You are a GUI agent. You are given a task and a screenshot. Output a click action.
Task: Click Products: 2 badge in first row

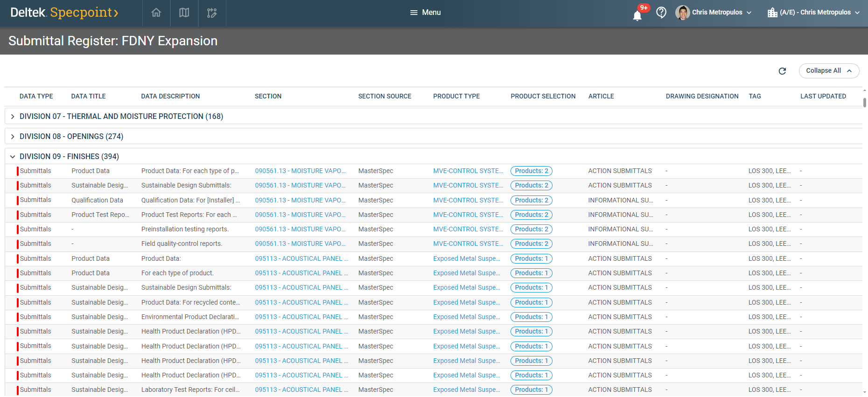(532, 171)
